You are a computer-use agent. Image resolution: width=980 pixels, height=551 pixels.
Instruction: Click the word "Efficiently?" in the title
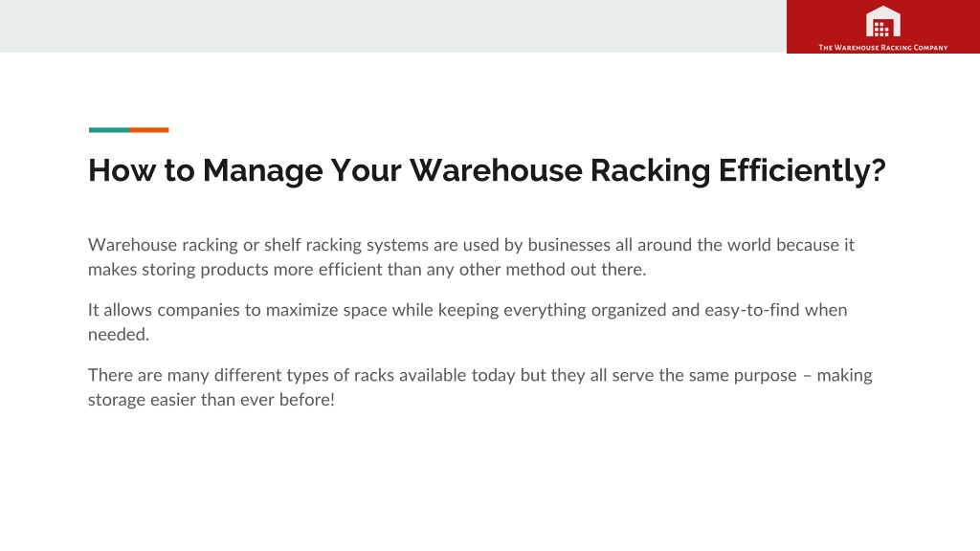802,170
